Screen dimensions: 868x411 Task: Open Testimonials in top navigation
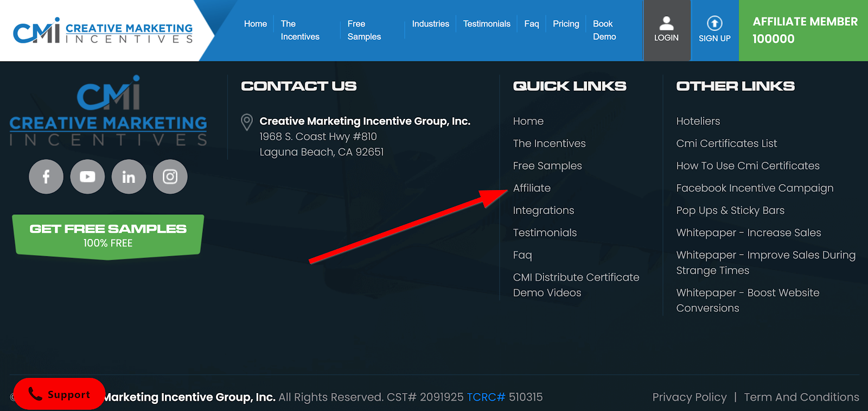pyautogui.click(x=487, y=24)
